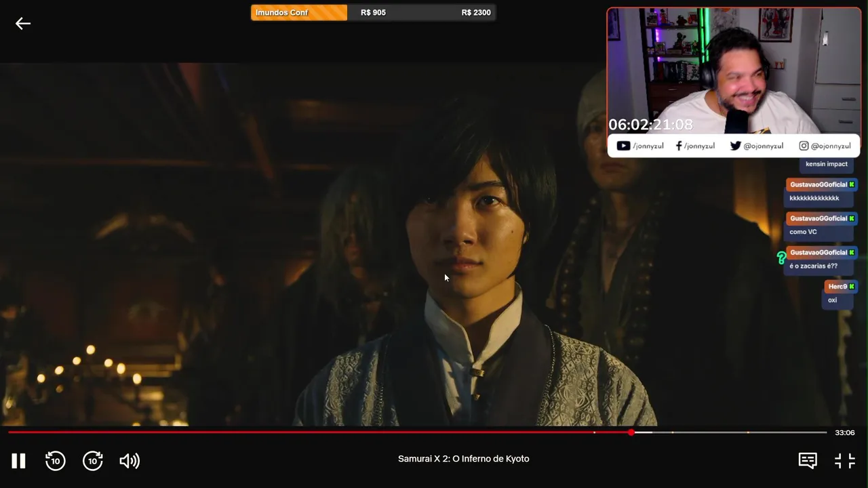Pause the video playback
The height and width of the screenshot is (488, 868).
coord(18,461)
